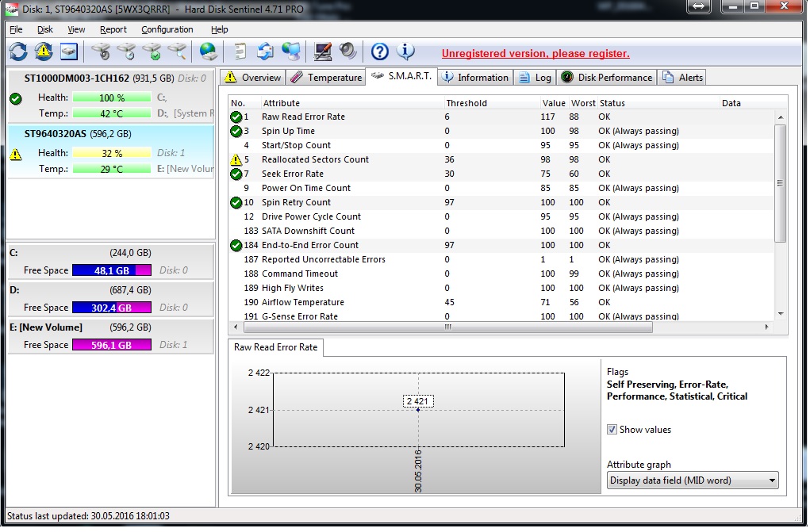This screenshot has height=532, width=810.
Task: Click the text report document toolbar icon
Action: 239,52
